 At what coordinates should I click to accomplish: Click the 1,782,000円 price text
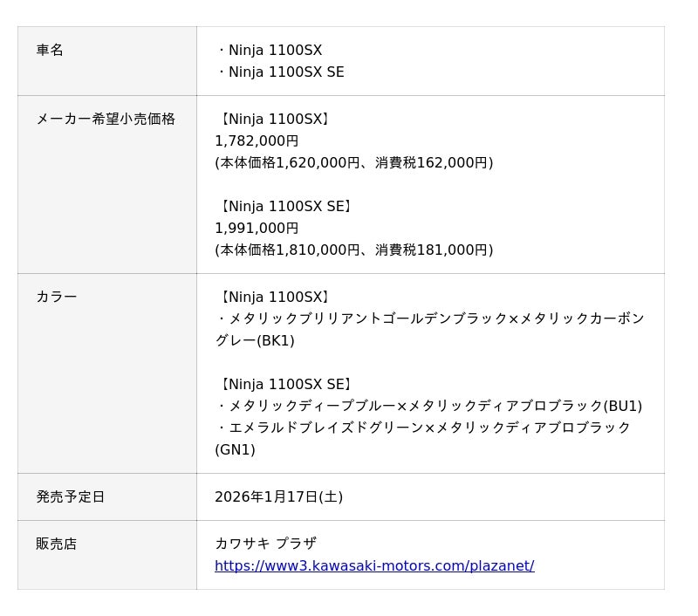click(x=257, y=141)
